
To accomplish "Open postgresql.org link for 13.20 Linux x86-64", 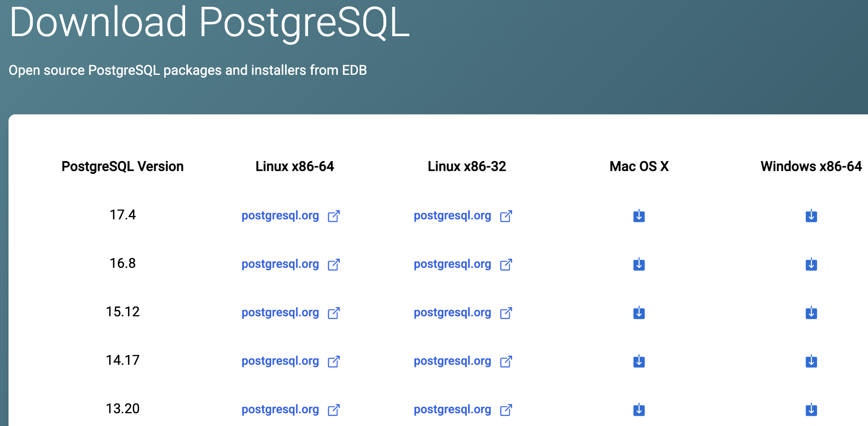I will click(280, 409).
